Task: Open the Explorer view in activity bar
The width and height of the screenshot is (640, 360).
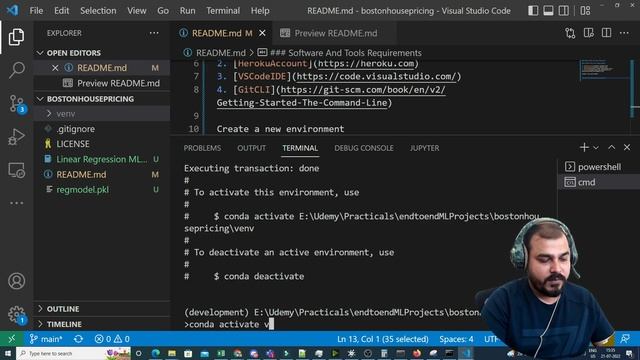Action: 16,37
